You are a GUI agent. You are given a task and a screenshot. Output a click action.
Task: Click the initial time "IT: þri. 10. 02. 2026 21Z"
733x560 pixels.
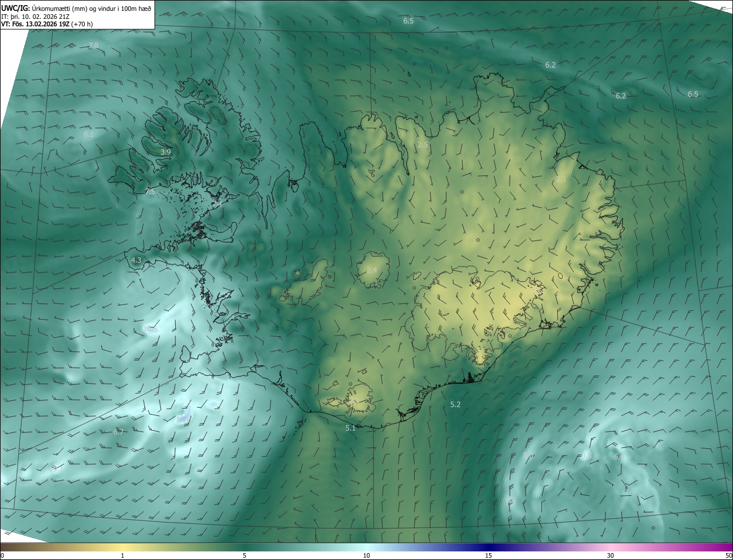pyautogui.click(x=36, y=17)
